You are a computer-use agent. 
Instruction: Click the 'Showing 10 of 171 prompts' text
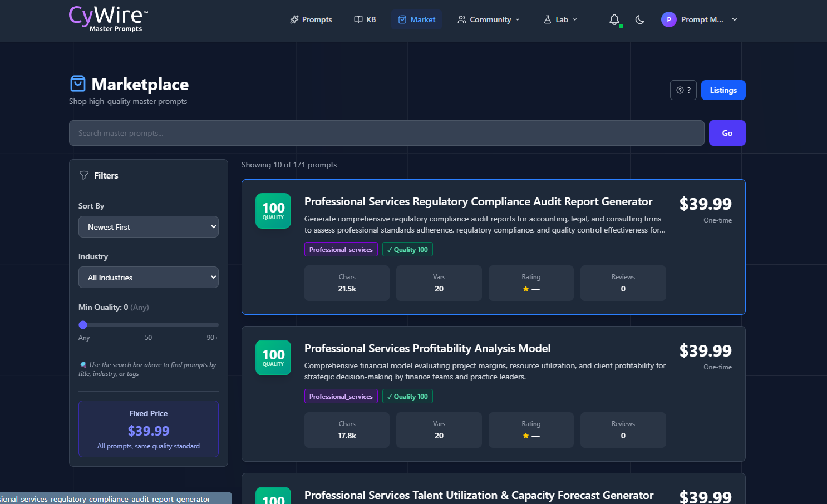click(x=289, y=165)
